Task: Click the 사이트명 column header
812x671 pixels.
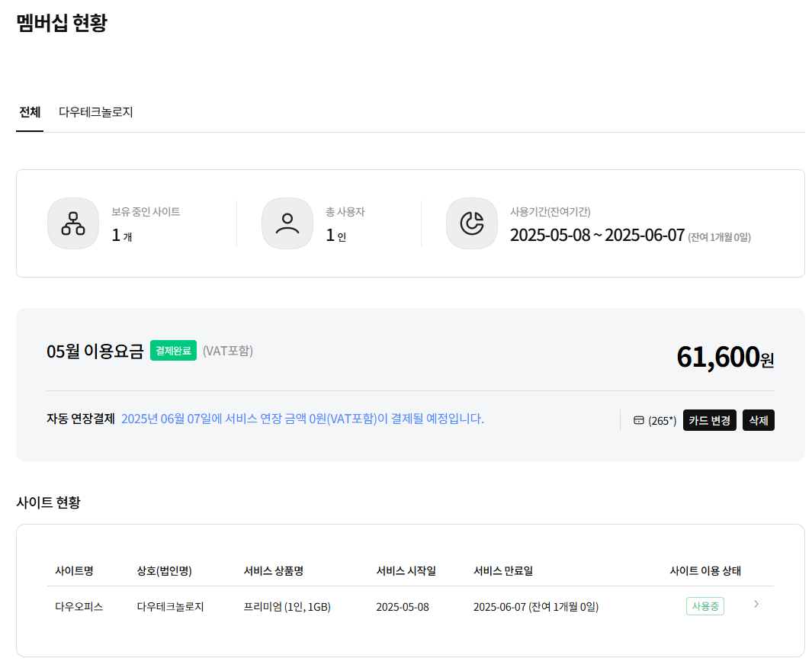Action: point(74,571)
